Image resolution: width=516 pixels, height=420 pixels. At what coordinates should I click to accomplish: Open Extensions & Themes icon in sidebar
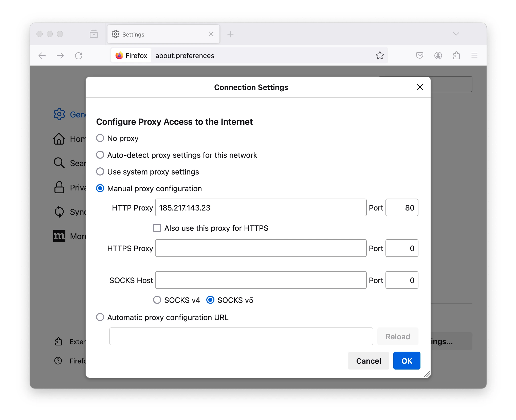pos(58,341)
